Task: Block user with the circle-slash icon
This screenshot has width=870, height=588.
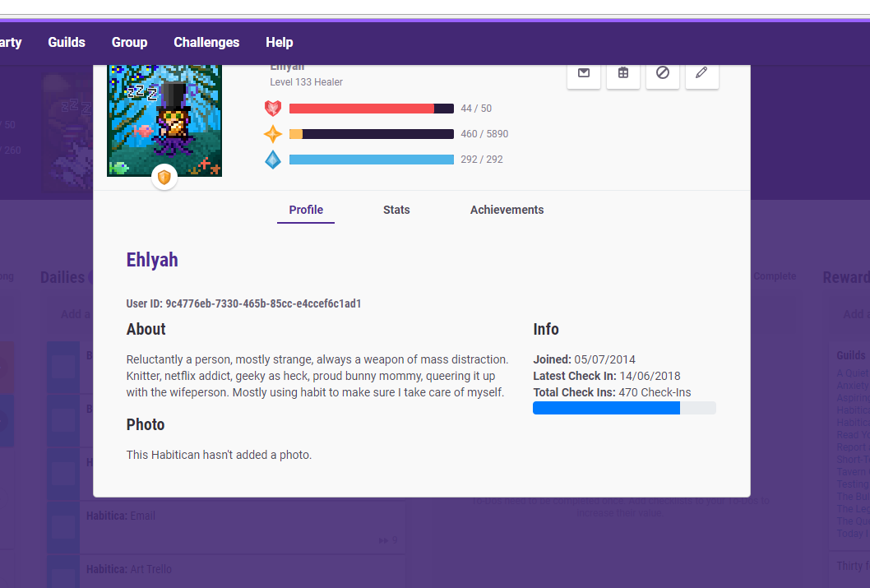Action: (663, 75)
